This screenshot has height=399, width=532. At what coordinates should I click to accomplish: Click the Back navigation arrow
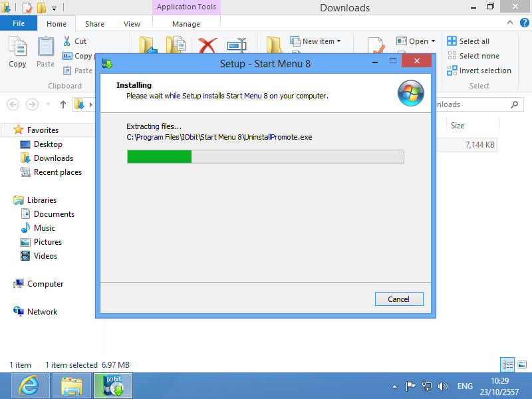pos(13,104)
